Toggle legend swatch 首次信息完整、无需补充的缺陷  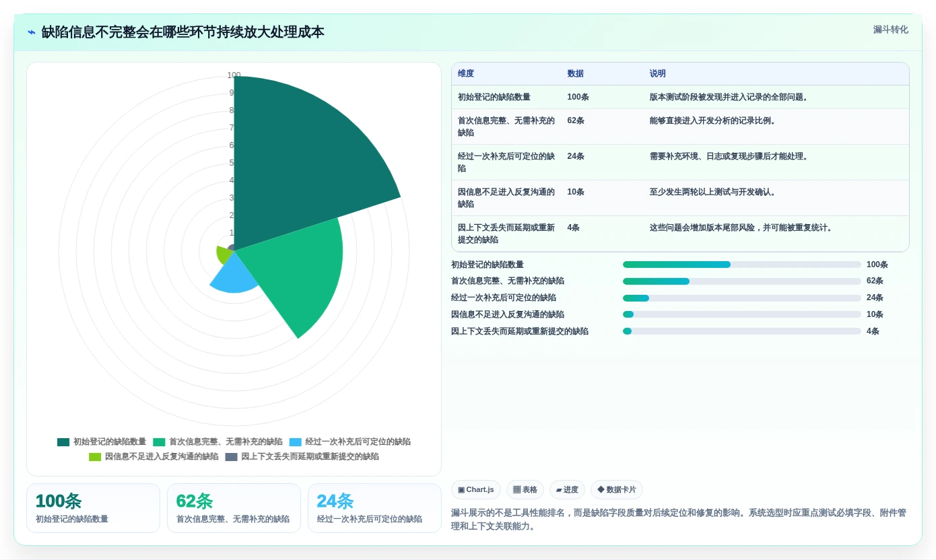click(159, 442)
